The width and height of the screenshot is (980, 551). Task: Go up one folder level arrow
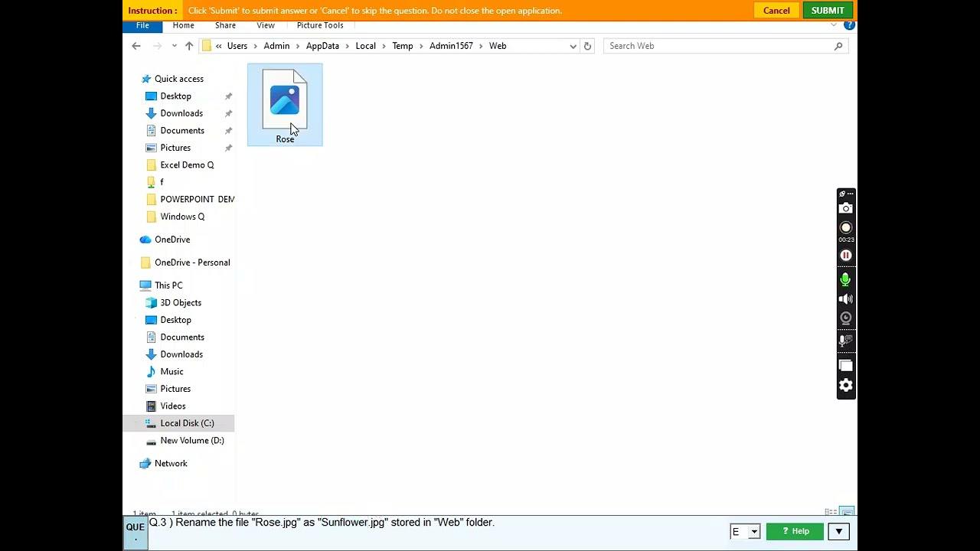pyautogui.click(x=189, y=46)
